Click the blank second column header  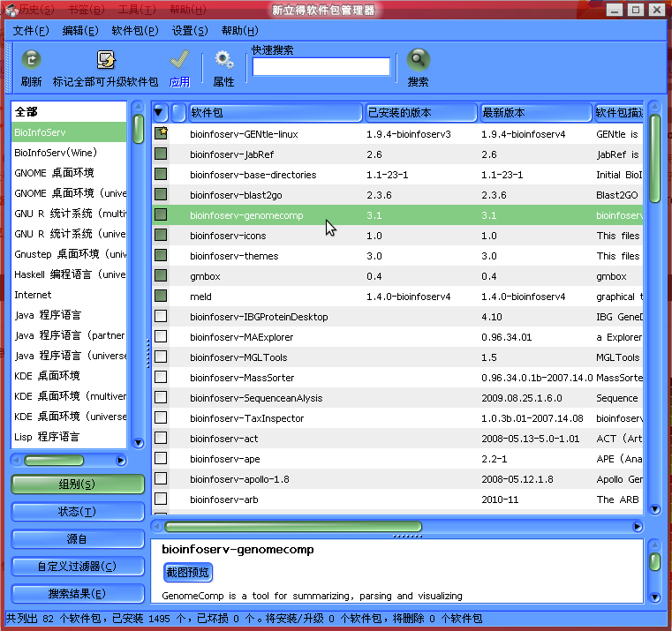click(178, 112)
